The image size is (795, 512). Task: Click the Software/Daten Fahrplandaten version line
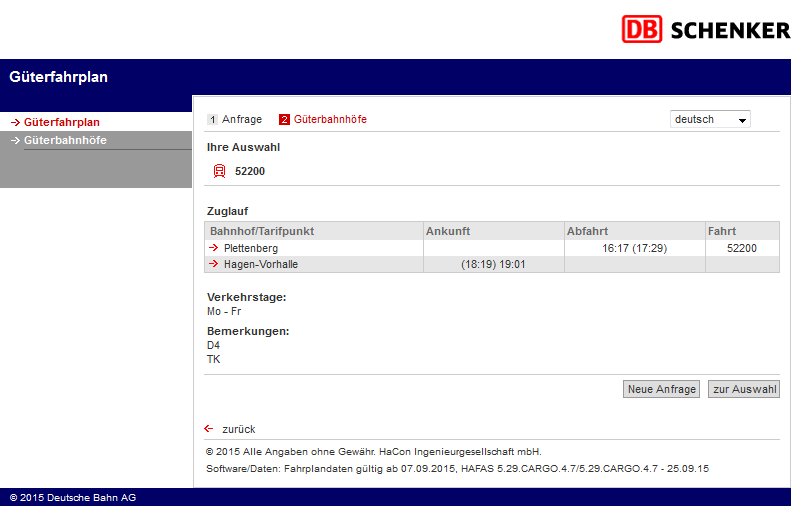tap(457, 469)
